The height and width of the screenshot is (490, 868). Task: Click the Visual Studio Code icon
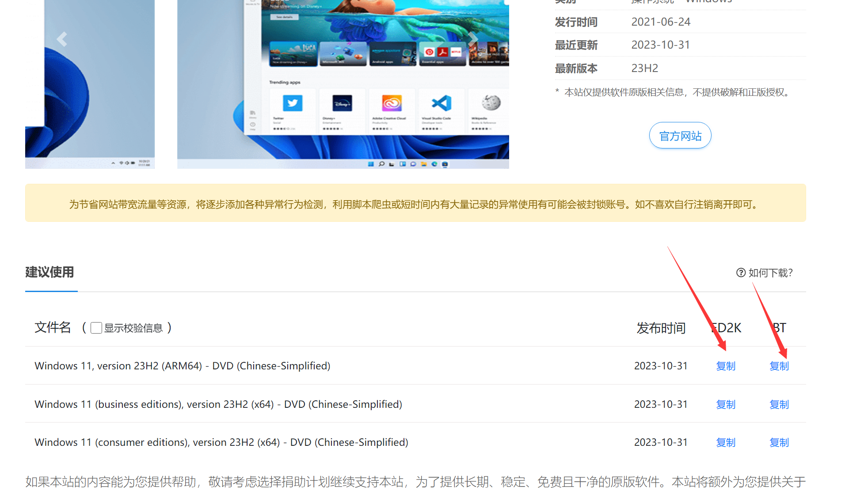pyautogui.click(x=442, y=103)
